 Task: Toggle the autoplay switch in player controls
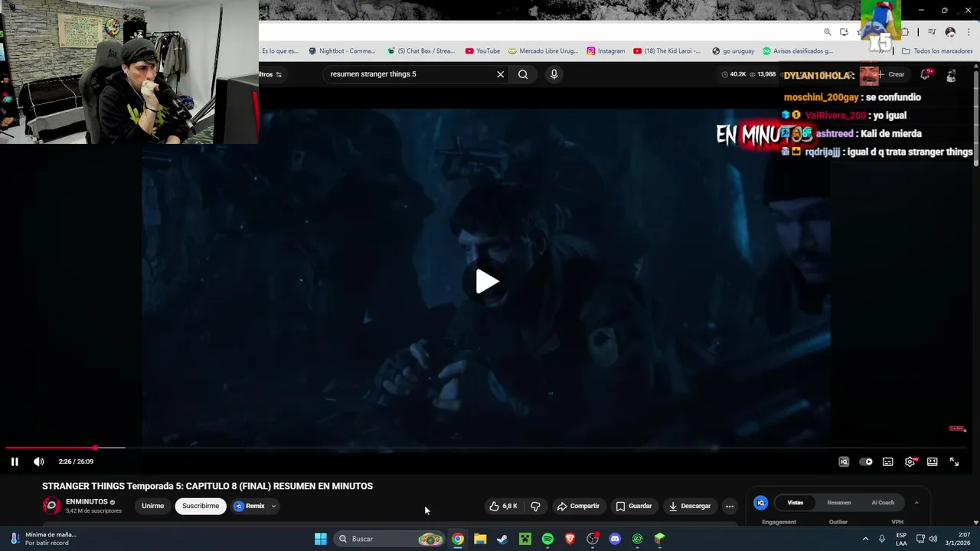point(866,461)
